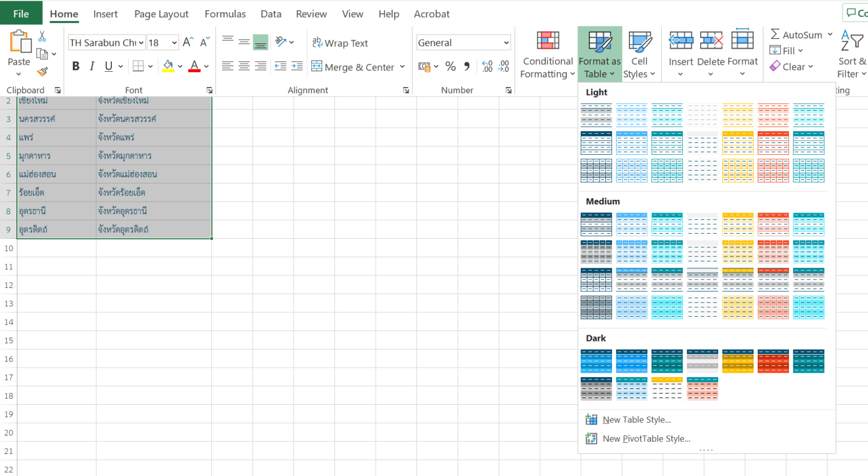The height and width of the screenshot is (476, 868).
Task: Switch to the Formulas ribbon tab
Action: 225,14
